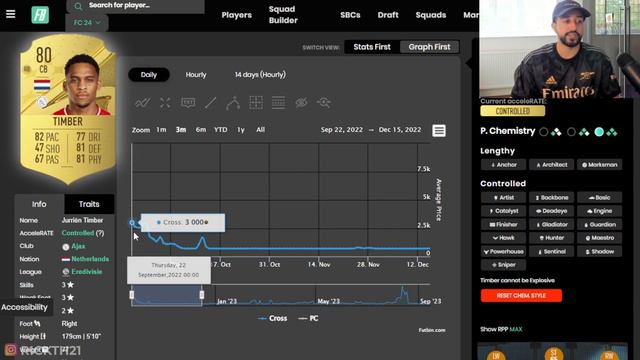The width and height of the screenshot is (640, 360).
Task: Select second P. Chemistry radio circle
Action: tap(571, 132)
